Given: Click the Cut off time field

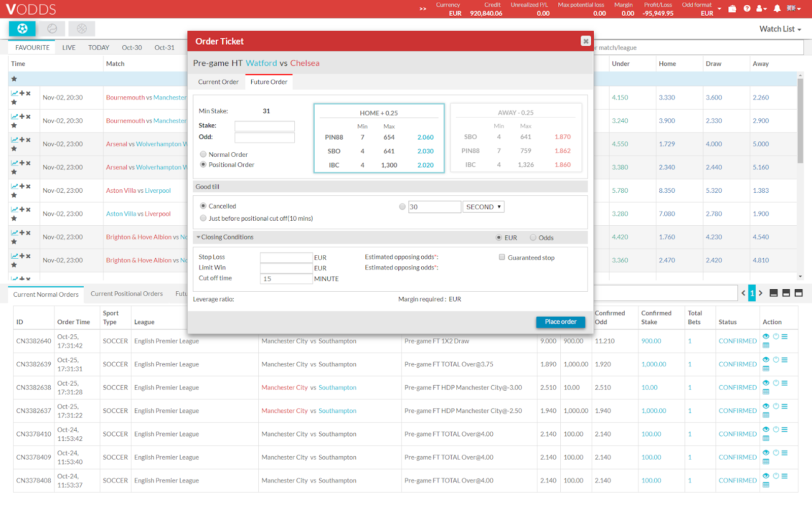Looking at the screenshot, I should 286,279.
